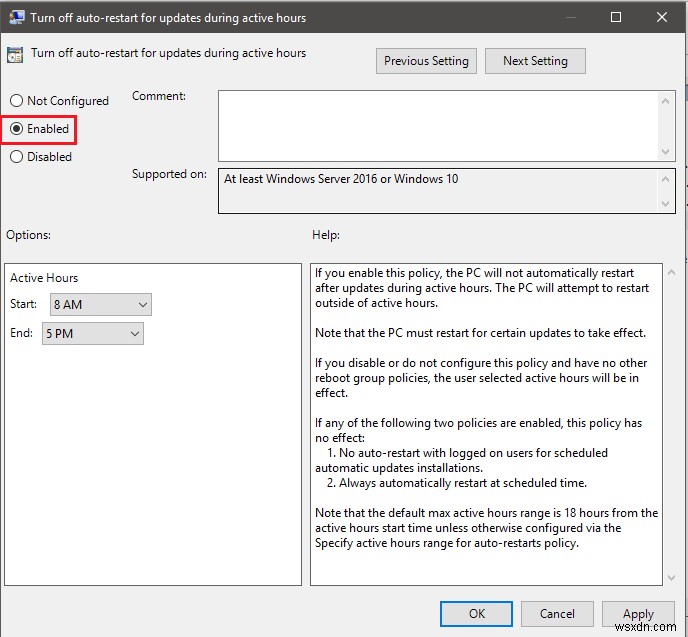Click the Supported on scroll down arrow
Screen dimensions: 688x637
tap(665, 204)
